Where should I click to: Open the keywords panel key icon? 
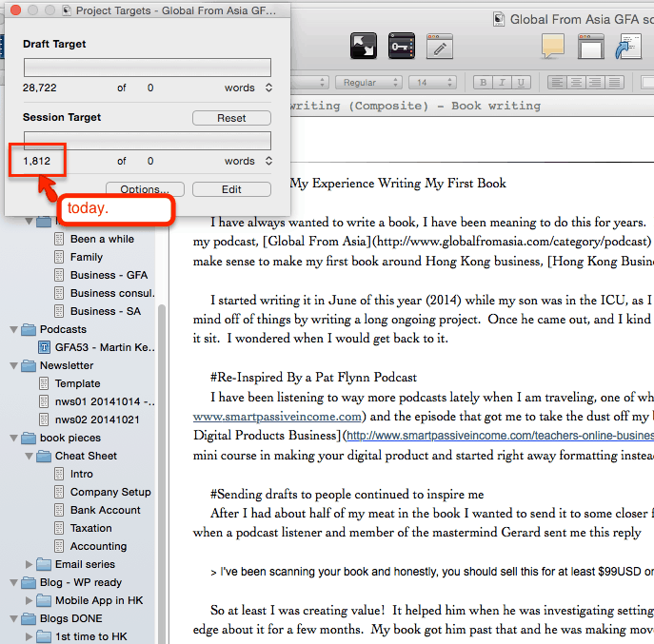(x=401, y=46)
